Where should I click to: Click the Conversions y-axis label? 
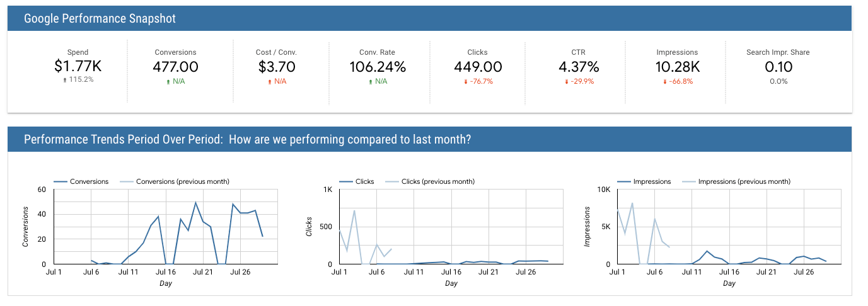(x=26, y=226)
